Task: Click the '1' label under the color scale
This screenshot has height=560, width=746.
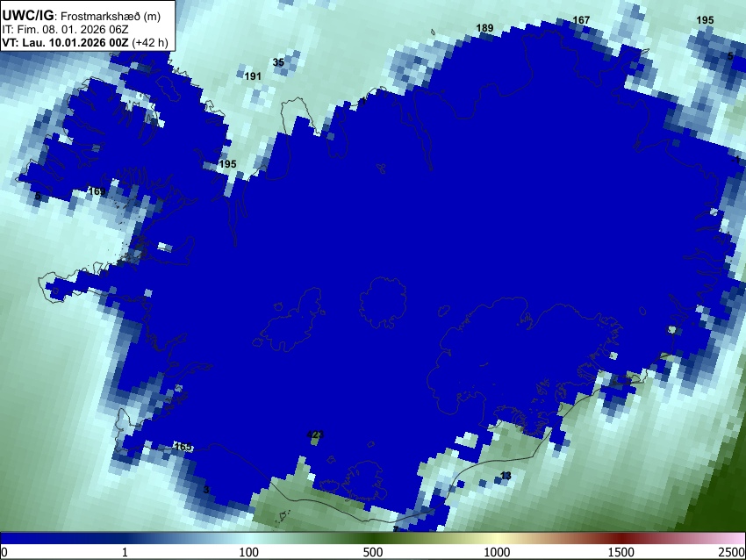Action: click(x=125, y=552)
